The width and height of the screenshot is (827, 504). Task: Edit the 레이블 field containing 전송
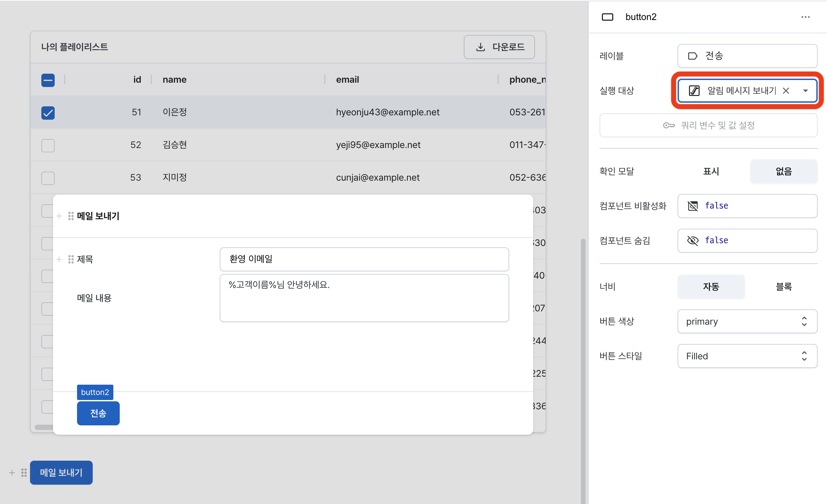click(747, 56)
